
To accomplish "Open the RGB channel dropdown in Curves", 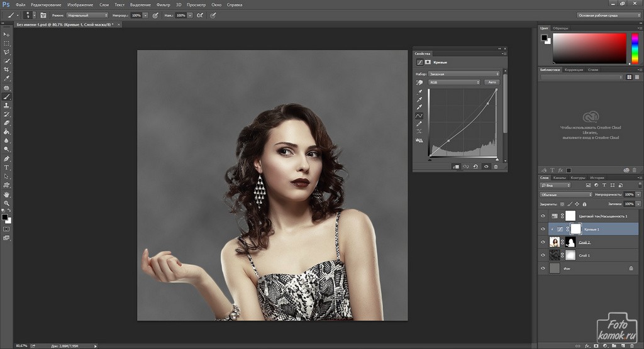I will 455,82.
